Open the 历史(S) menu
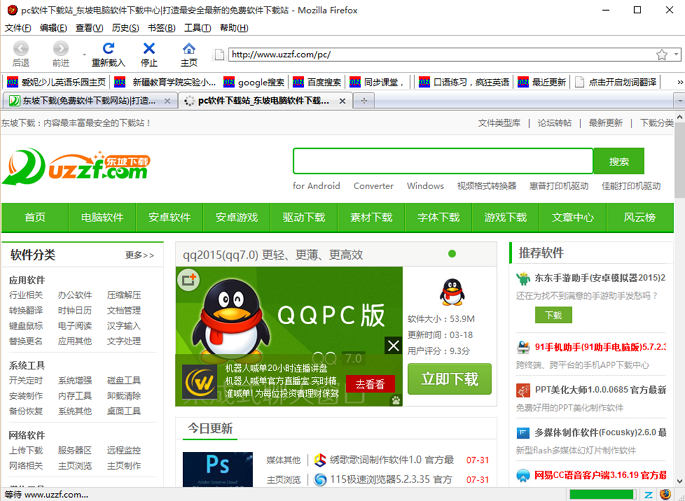This screenshot has height=501, width=685. tap(125, 28)
